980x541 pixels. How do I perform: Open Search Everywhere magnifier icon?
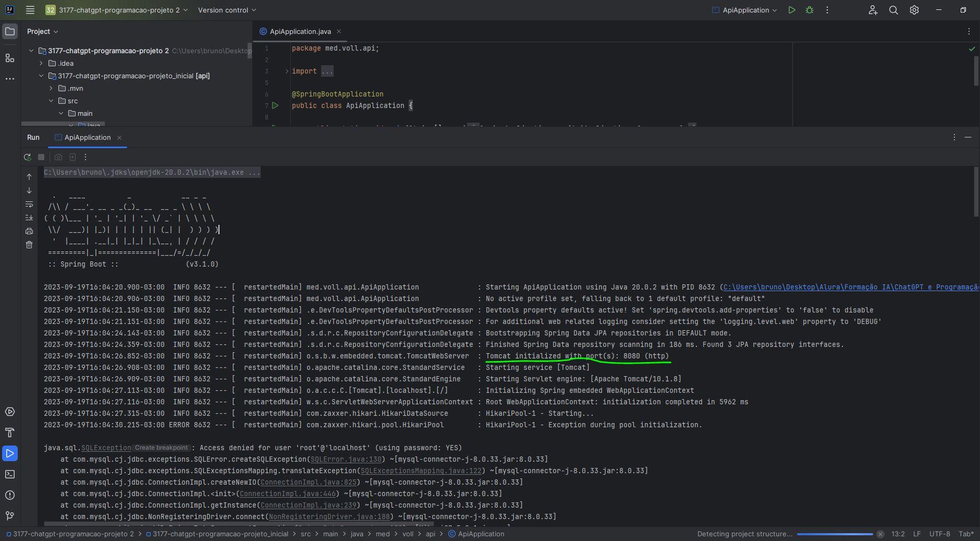coord(893,10)
